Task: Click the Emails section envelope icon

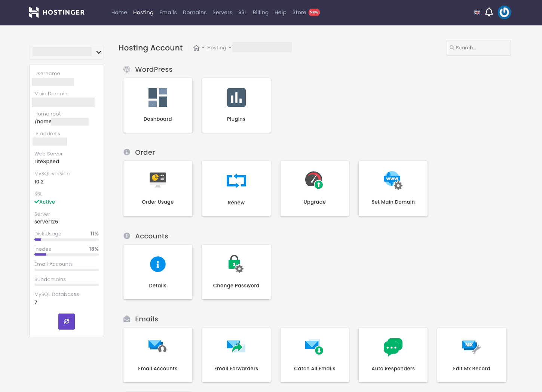Action: click(127, 319)
